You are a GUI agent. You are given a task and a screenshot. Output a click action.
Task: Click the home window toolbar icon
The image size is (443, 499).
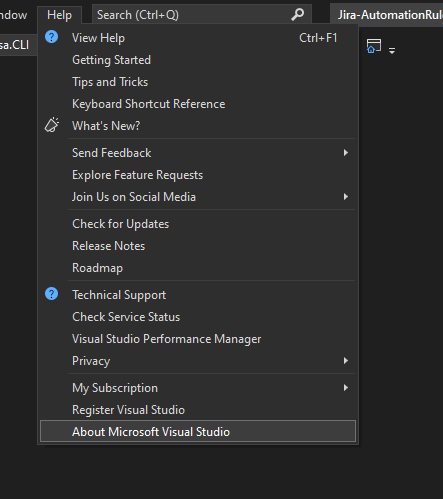[374, 46]
